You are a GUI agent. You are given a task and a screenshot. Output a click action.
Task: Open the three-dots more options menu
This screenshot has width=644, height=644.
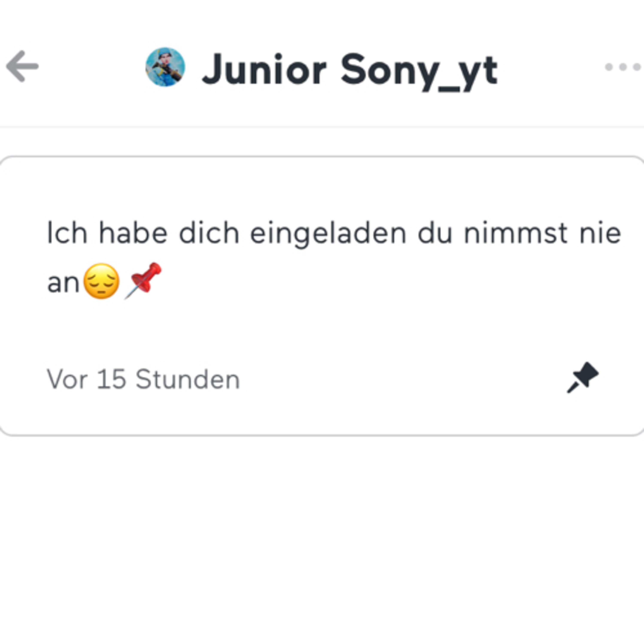tap(623, 67)
